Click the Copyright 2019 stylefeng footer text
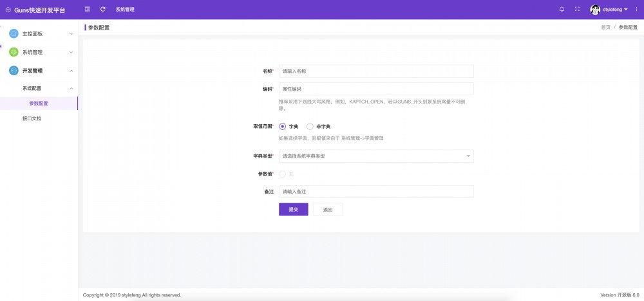Image resolution: width=644 pixels, height=301 pixels. click(x=132, y=295)
